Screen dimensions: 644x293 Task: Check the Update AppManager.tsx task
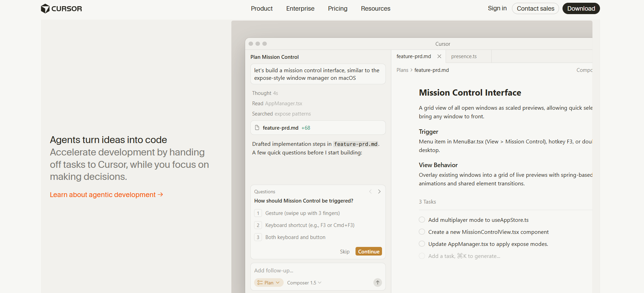(x=422, y=244)
